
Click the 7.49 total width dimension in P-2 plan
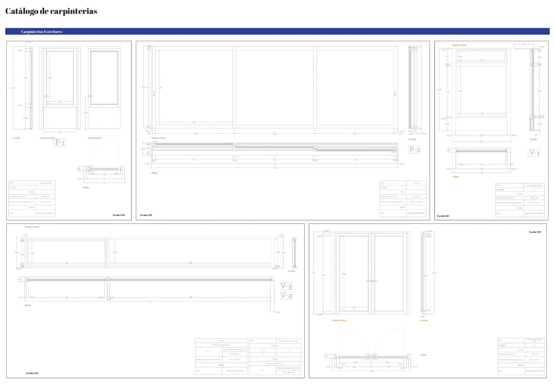pyautogui.click(x=275, y=168)
